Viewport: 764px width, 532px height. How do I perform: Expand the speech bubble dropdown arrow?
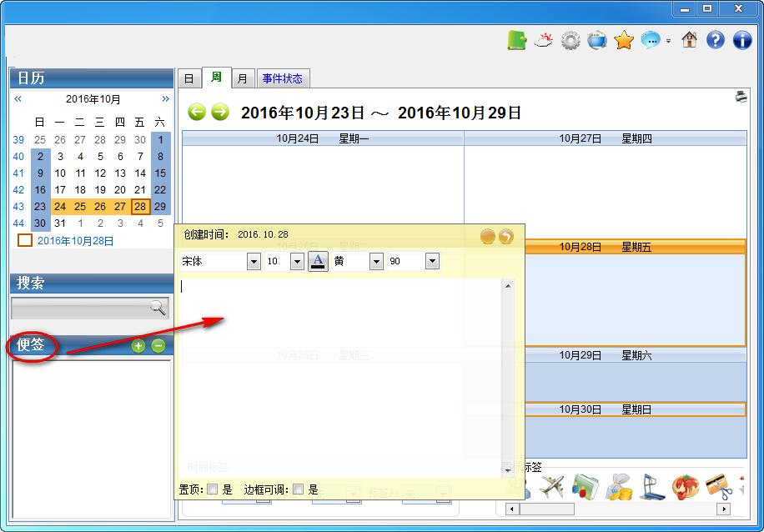pyautogui.click(x=669, y=41)
